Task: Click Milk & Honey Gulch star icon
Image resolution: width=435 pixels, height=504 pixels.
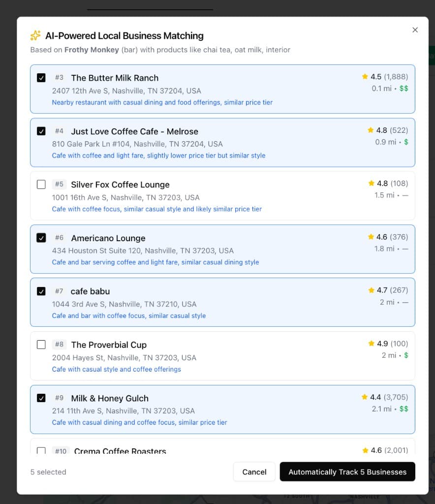Action: click(364, 397)
